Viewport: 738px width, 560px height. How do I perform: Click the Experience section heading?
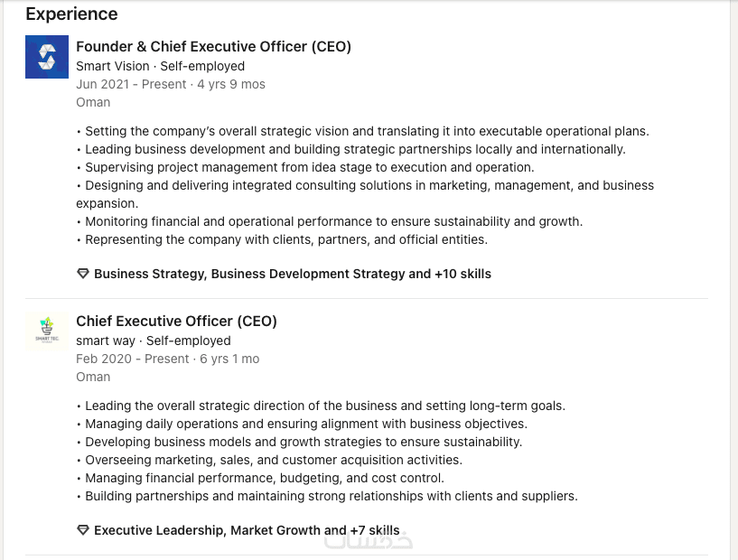pyautogui.click(x=71, y=14)
